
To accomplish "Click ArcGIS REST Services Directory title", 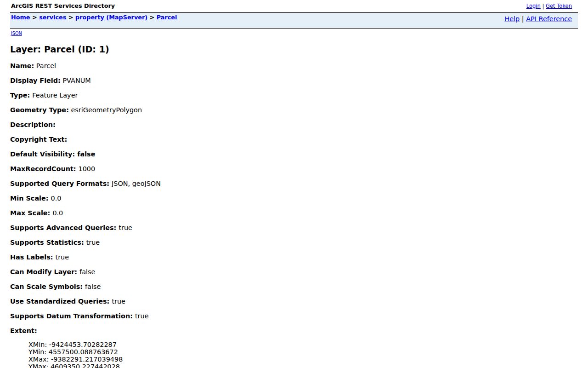I will 63,6.
